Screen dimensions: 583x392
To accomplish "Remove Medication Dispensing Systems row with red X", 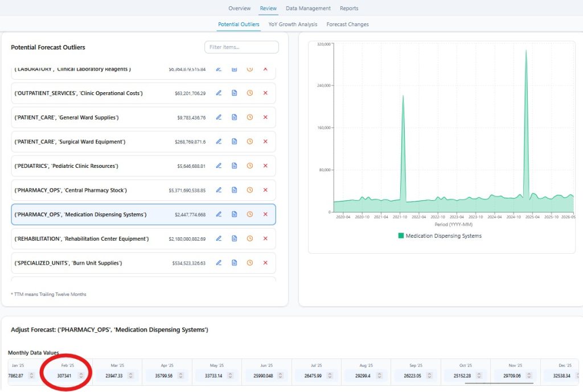I will click(265, 214).
